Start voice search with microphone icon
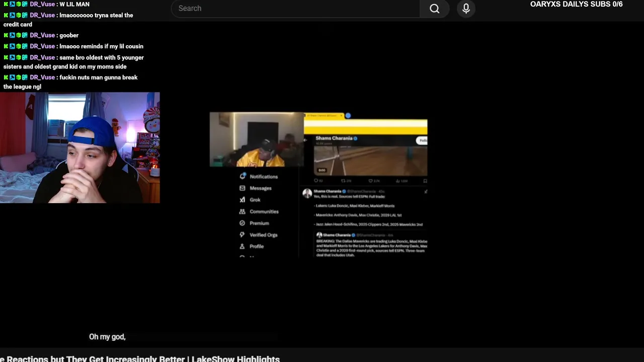Image resolution: width=644 pixels, height=362 pixels. coord(466,9)
